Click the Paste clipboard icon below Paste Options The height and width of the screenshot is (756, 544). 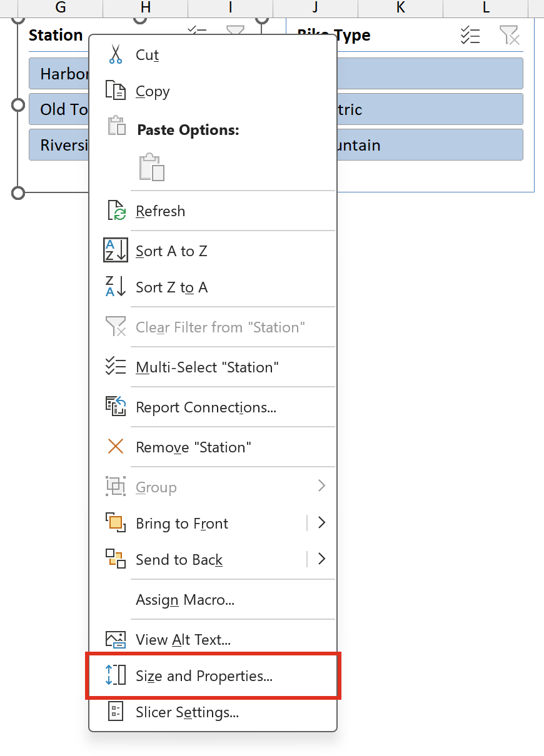(152, 167)
